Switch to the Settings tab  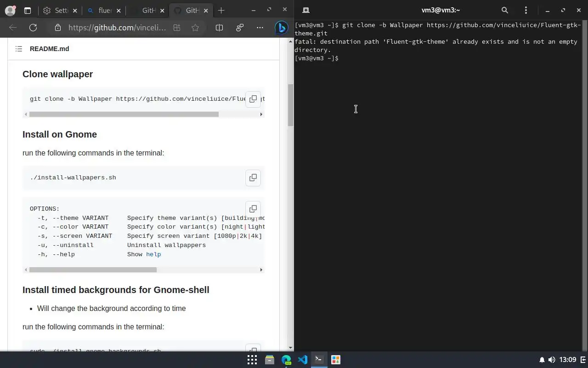click(61, 10)
